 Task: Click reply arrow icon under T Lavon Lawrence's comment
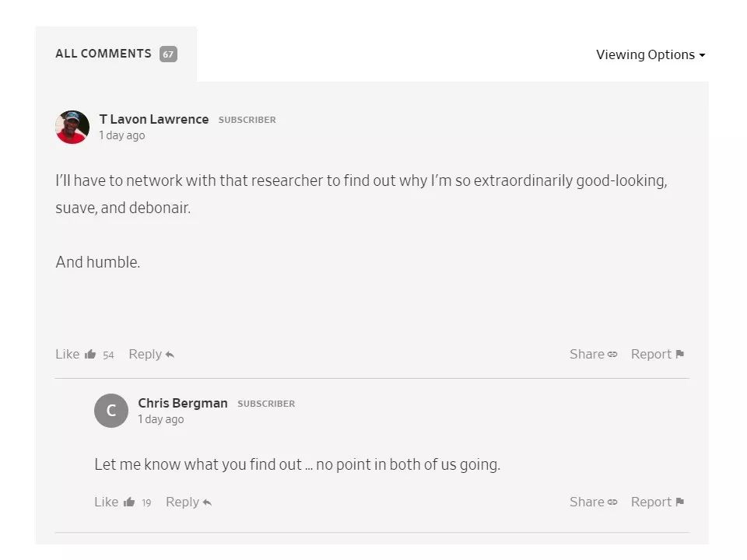(x=170, y=355)
